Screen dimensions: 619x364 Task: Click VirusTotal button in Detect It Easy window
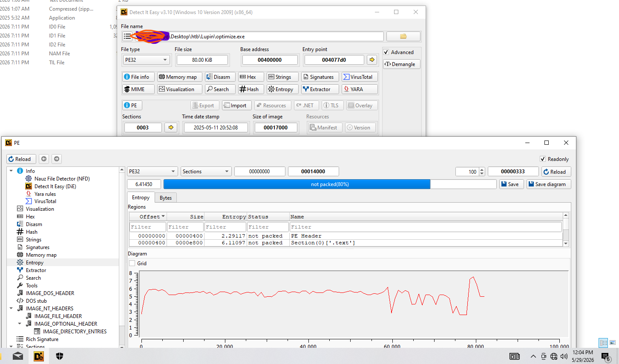point(360,77)
